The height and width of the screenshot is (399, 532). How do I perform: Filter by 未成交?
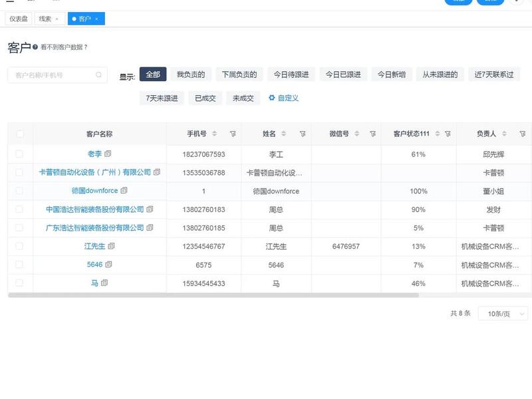(x=243, y=98)
